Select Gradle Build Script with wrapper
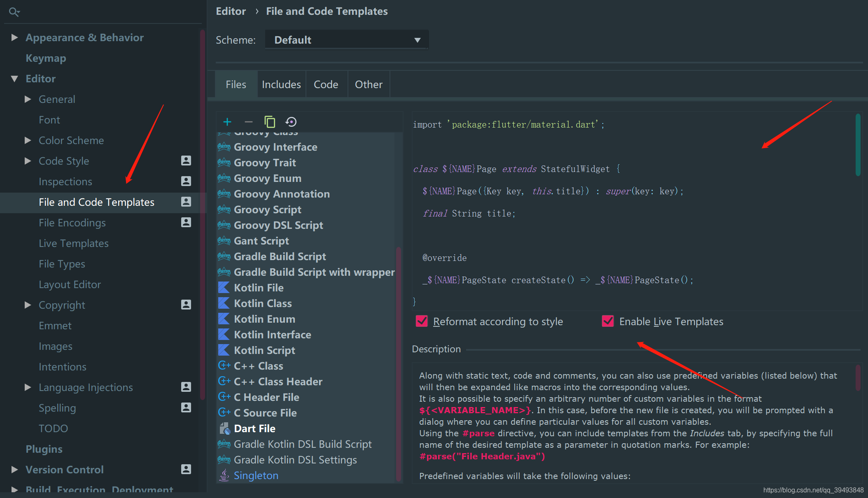Image resolution: width=868 pixels, height=498 pixels. pyautogui.click(x=306, y=272)
